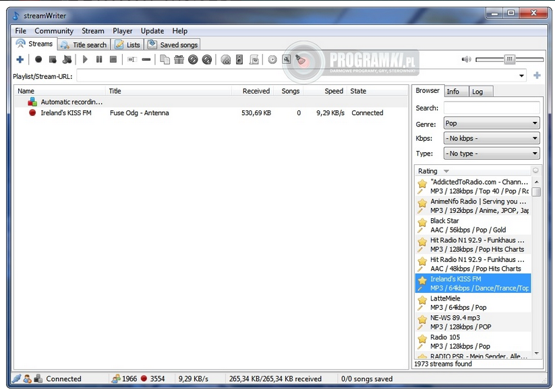Click the blue plus Add stream toolbar icon

click(x=20, y=59)
